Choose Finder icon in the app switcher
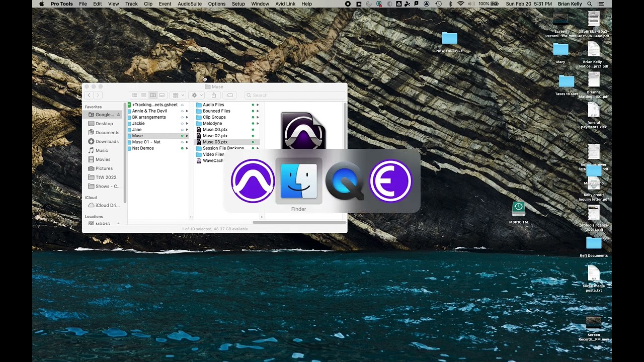 (299, 181)
